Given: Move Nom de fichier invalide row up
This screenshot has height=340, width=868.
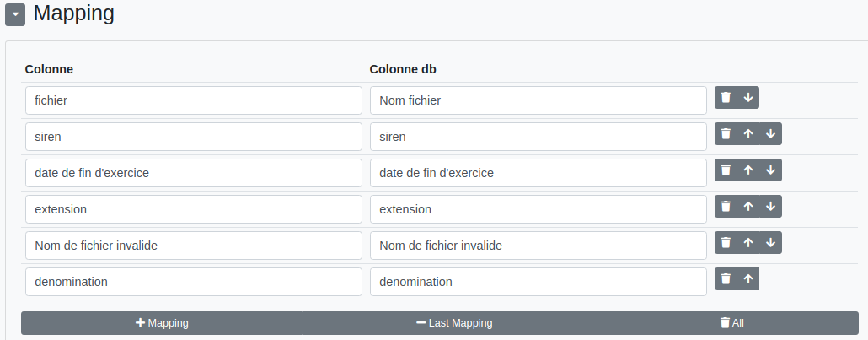Looking at the screenshot, I should (748, 243).
